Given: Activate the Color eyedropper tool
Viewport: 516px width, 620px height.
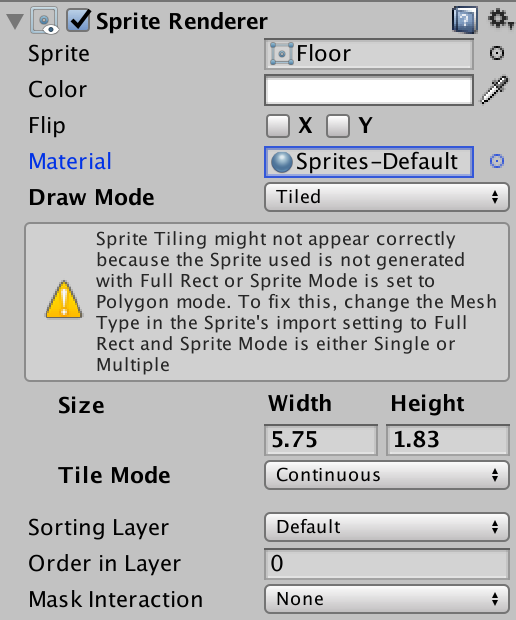Looking at the screenshot, I should (x=495, y=90).
